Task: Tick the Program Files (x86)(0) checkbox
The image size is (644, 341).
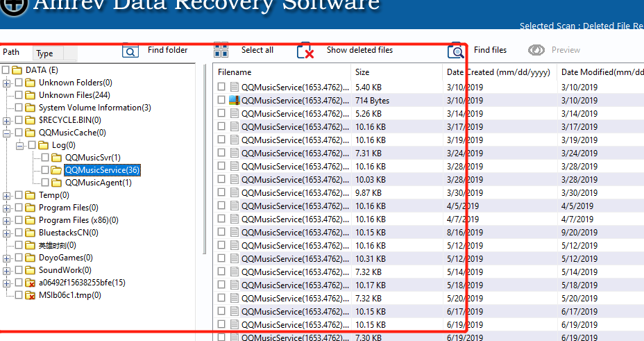Action: (x=19, y=219)
